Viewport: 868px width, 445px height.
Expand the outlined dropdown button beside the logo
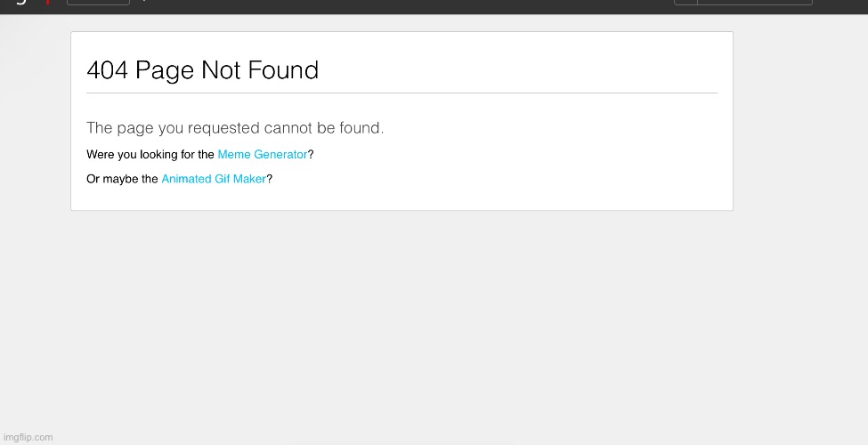[x=98, y=2]
